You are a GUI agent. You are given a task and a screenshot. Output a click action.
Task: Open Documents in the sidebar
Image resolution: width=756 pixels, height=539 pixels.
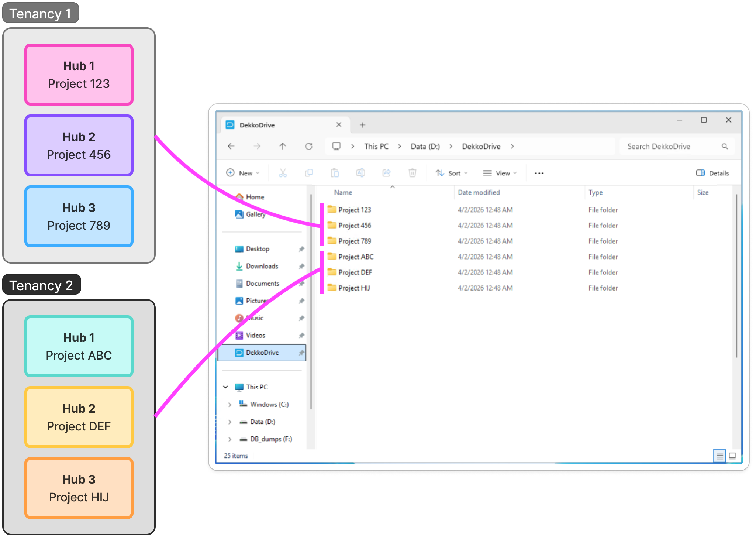click(262, 284)
